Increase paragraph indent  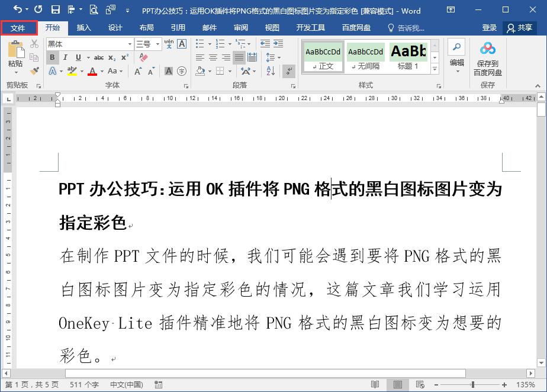click(278, 44)
